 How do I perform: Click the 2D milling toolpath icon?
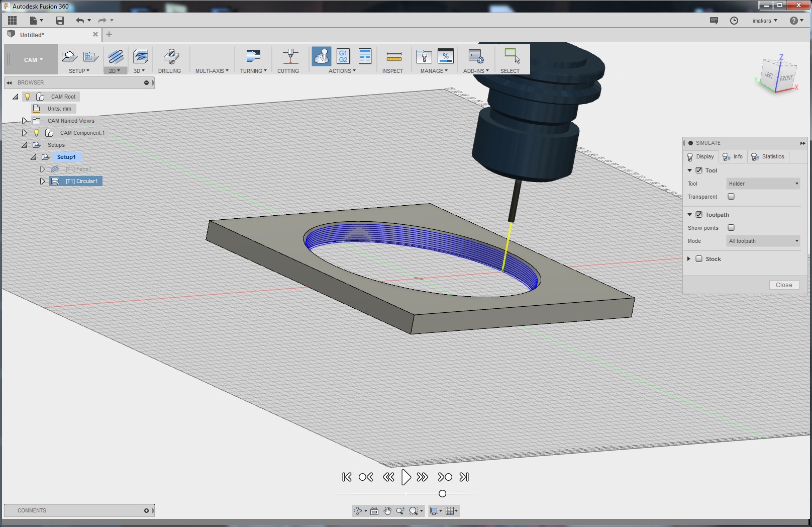pyautogui.click(x=116, y=56)
